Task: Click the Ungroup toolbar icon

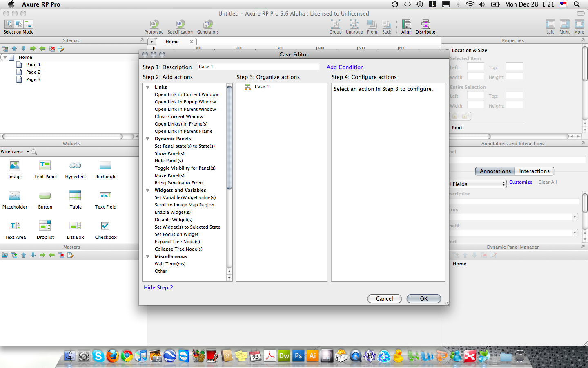Action: point(354,25)
